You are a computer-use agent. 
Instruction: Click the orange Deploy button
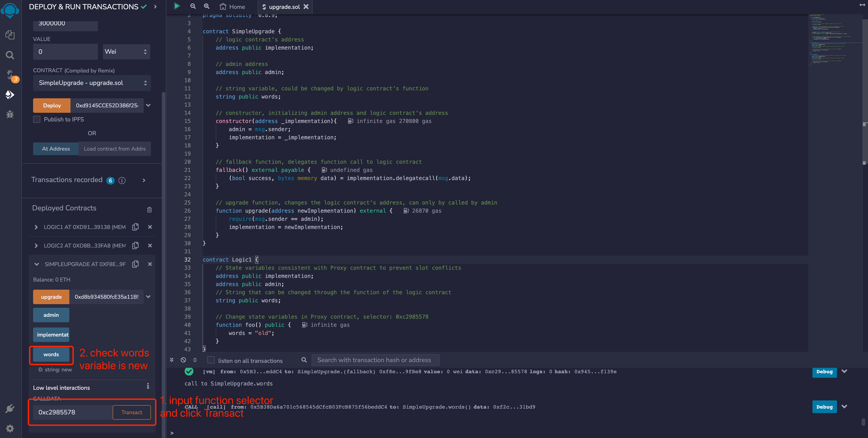pos(52,105)
